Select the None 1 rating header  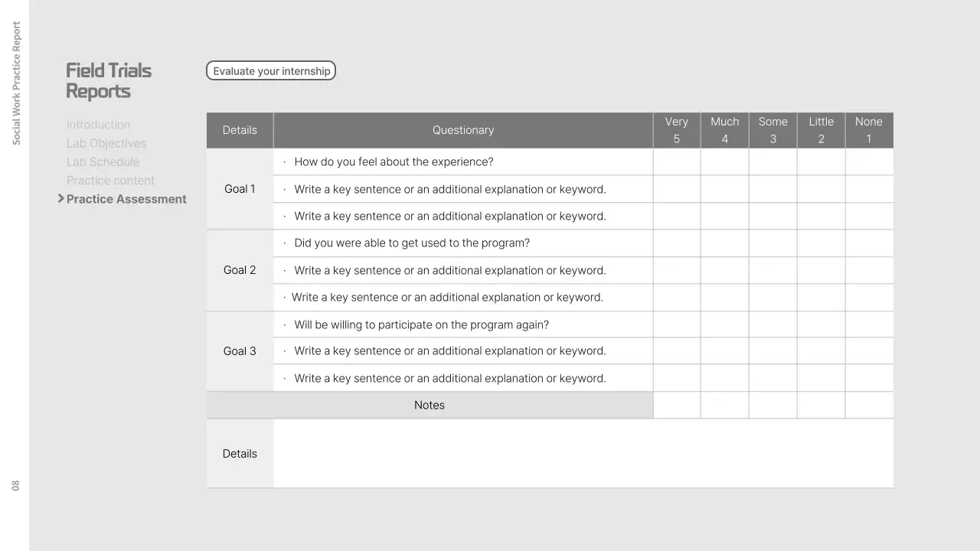[869, 129]
